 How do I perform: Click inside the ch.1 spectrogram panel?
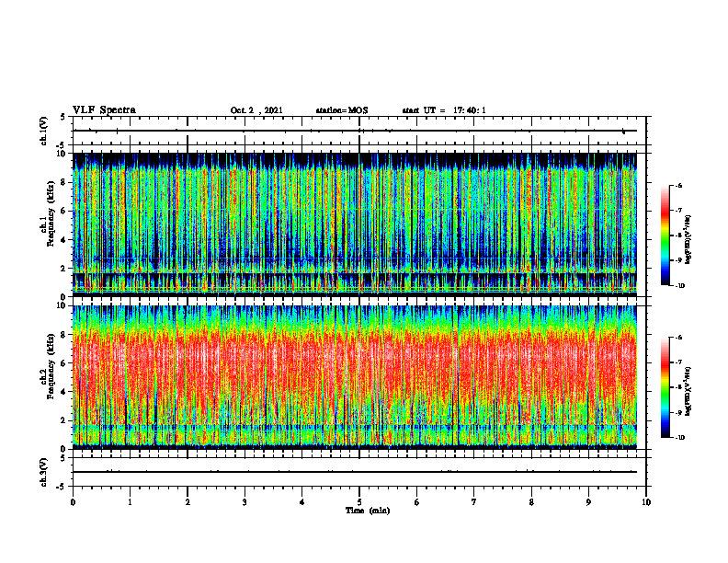pos(355,224)
